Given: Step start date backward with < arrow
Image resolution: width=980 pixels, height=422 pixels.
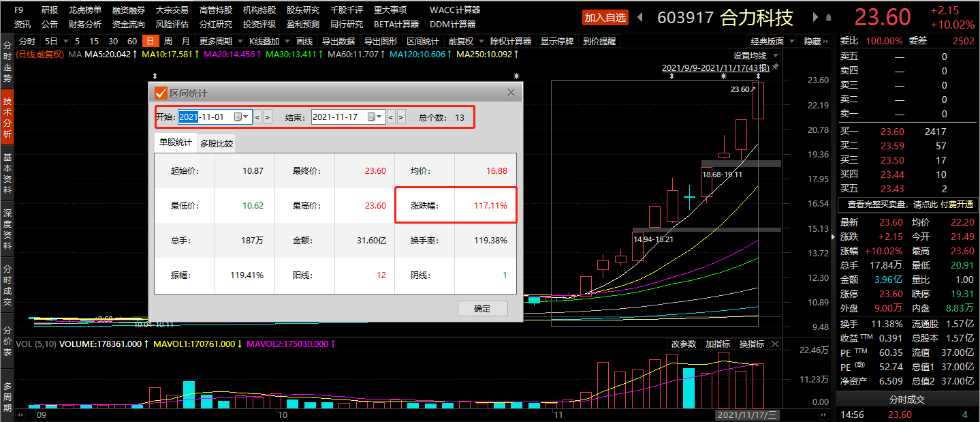Looking at the screenshot, I should (x=257, y=117).
